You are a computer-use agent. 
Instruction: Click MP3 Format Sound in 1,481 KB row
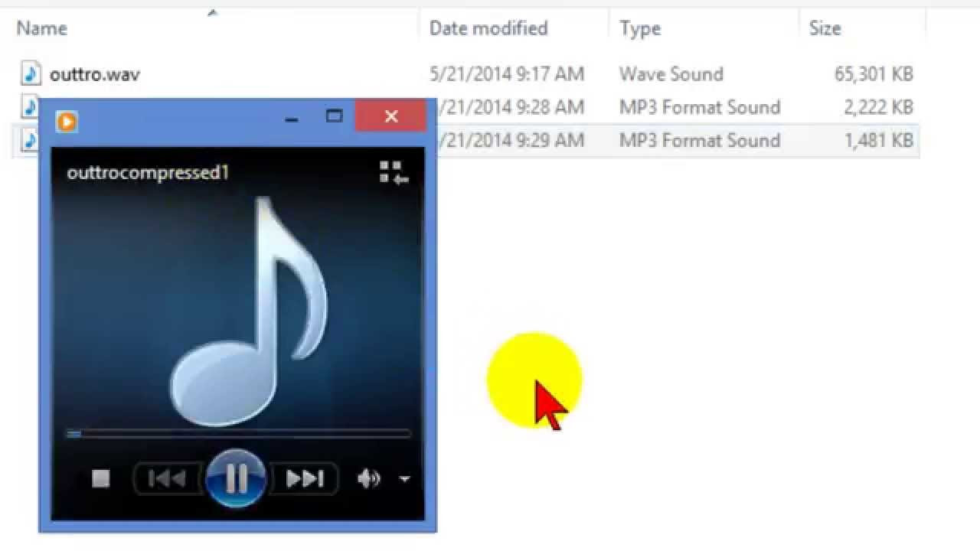click(x=700, y=141)
